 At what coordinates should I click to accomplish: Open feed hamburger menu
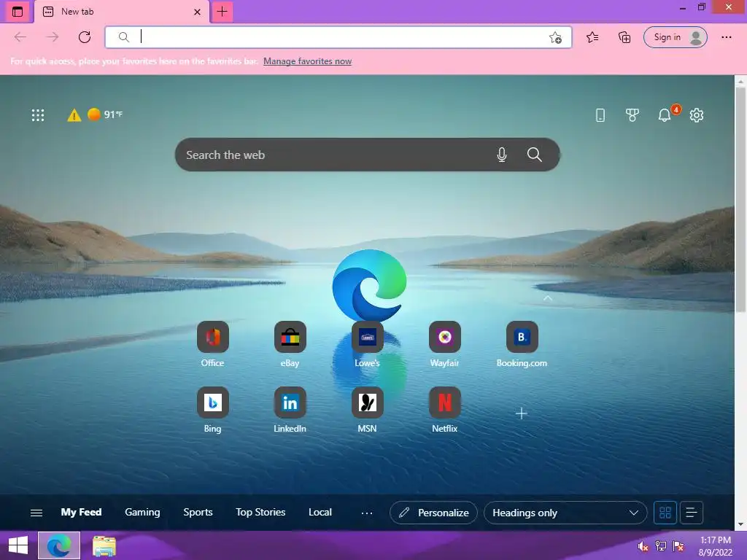tap(36, 513)
